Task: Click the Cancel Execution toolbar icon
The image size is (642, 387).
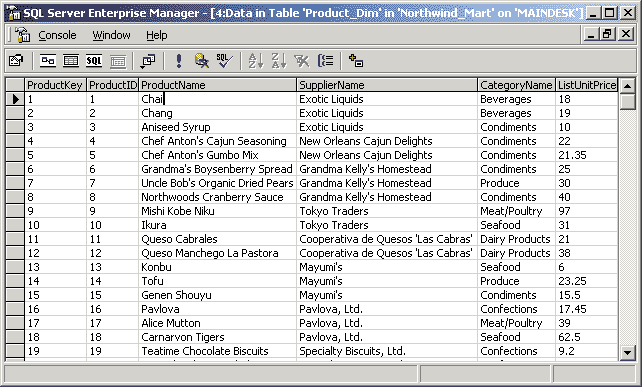Action: tap(201, 61)
